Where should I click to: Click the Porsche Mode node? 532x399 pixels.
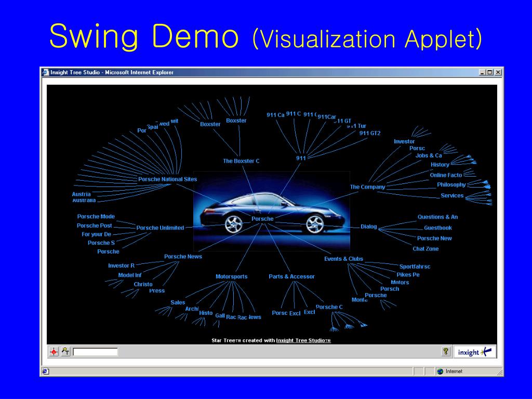[x=96, y=217]
